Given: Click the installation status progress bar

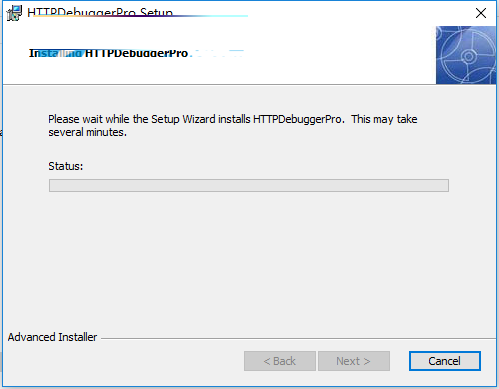Looking at the screenshot, I should click(249, 185).
